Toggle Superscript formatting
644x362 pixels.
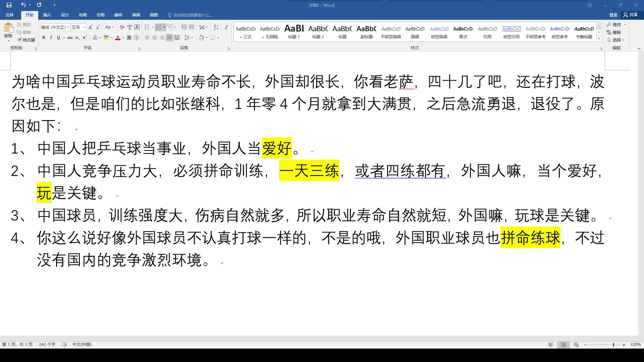point(85,38)
